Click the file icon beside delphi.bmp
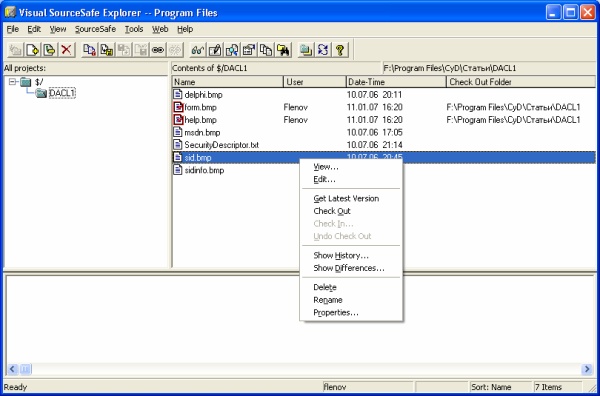Viewport: 600px width, 396px height. click(x=178, y=94)
